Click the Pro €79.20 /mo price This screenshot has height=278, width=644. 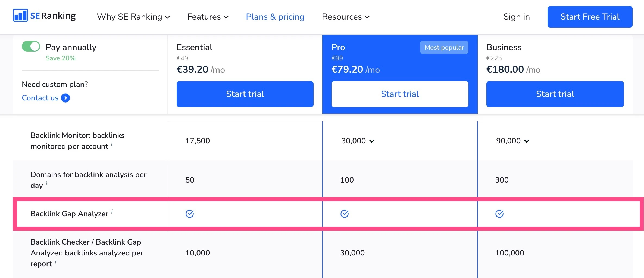pyautogui.click(x=356, y=69)
